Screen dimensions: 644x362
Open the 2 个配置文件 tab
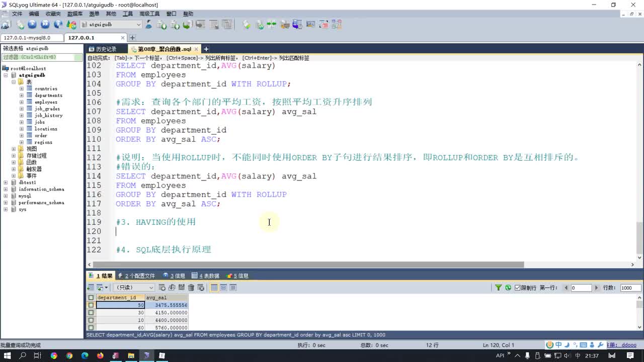pos(137,276)
